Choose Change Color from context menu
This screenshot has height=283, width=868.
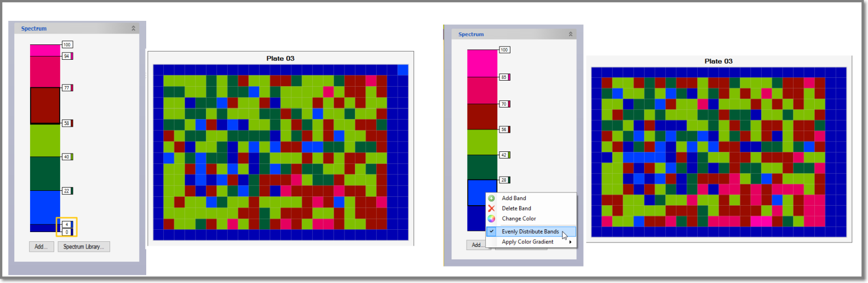point(519,219)
